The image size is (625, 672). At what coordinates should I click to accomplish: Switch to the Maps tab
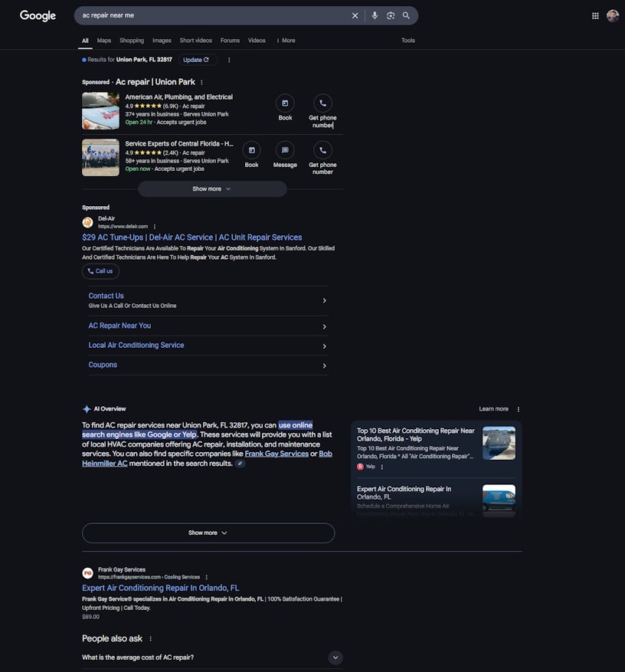pyautogui.click(x=103, y=41)
